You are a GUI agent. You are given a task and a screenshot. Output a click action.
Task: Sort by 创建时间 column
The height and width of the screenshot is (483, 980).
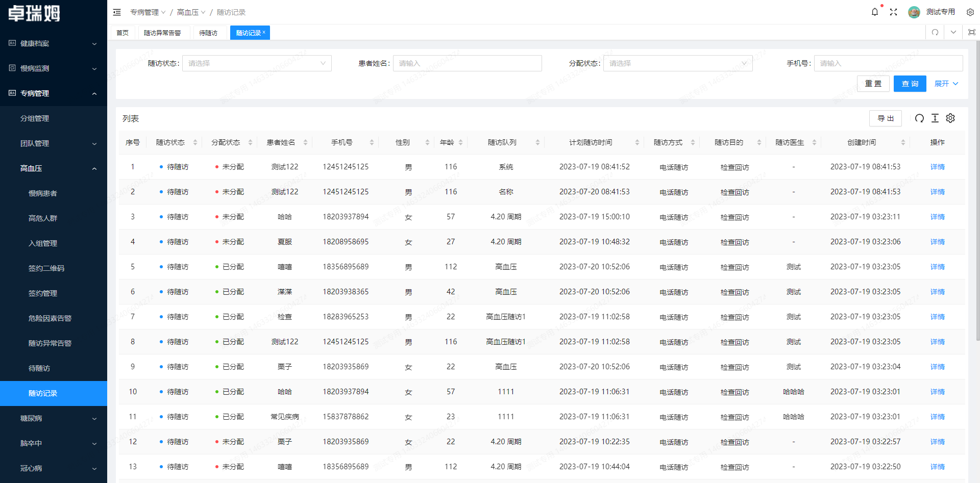903,142
